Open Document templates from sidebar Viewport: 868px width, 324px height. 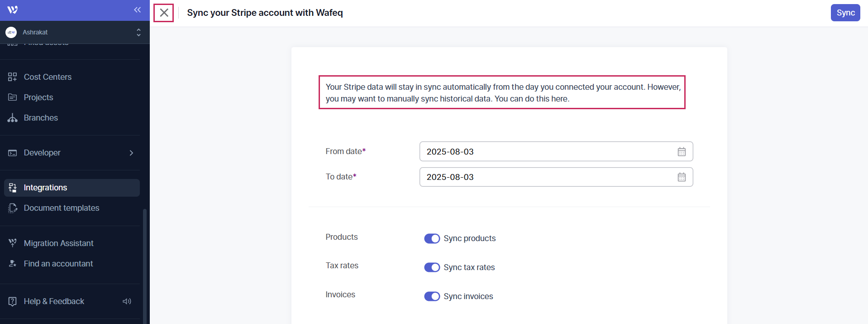[61, 208]
